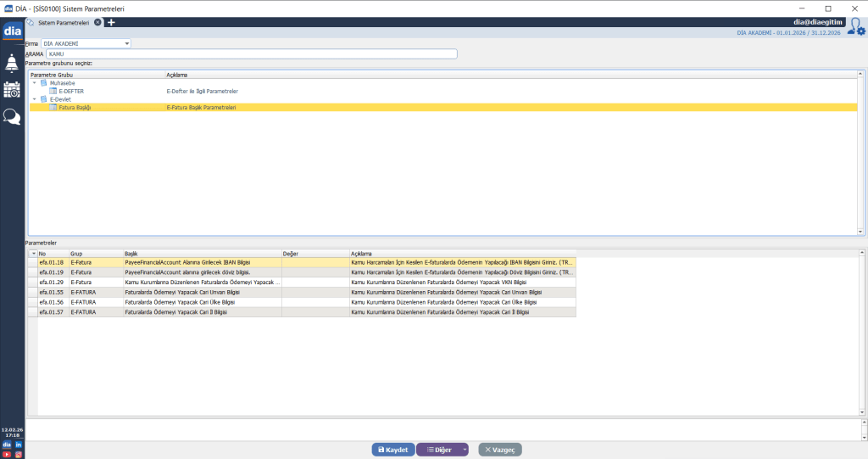
Task: Click the LinkedIn icon in sidebar
Action: click(18, 445)
